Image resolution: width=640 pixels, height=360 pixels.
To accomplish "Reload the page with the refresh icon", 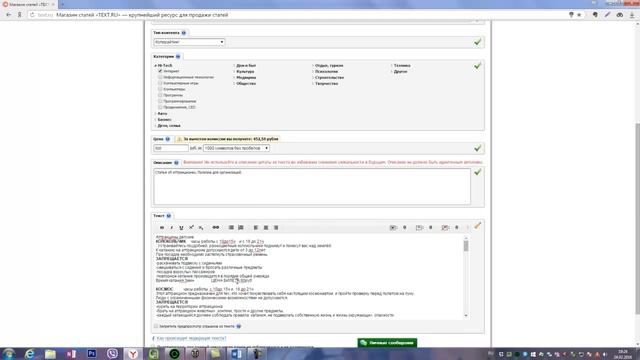I will [x=32, y=15].
